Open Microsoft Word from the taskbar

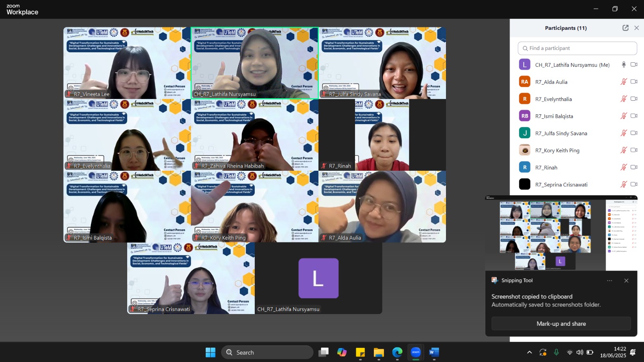point(434,352)
